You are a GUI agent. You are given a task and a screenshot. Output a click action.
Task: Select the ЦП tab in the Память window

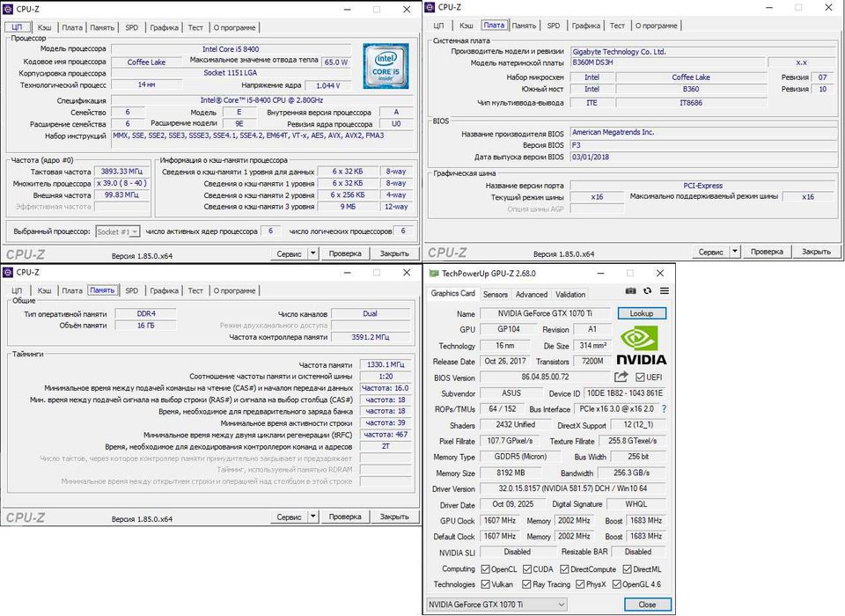(x=17, y=290)
